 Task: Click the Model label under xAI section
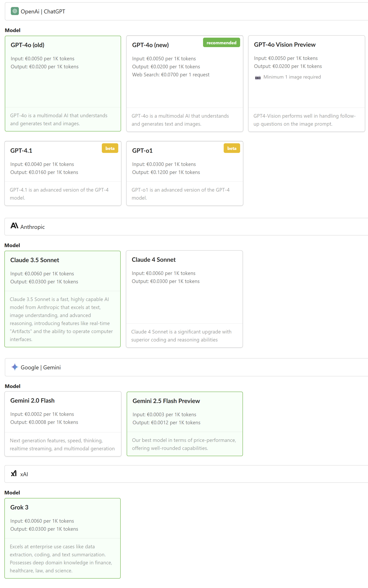12,493
